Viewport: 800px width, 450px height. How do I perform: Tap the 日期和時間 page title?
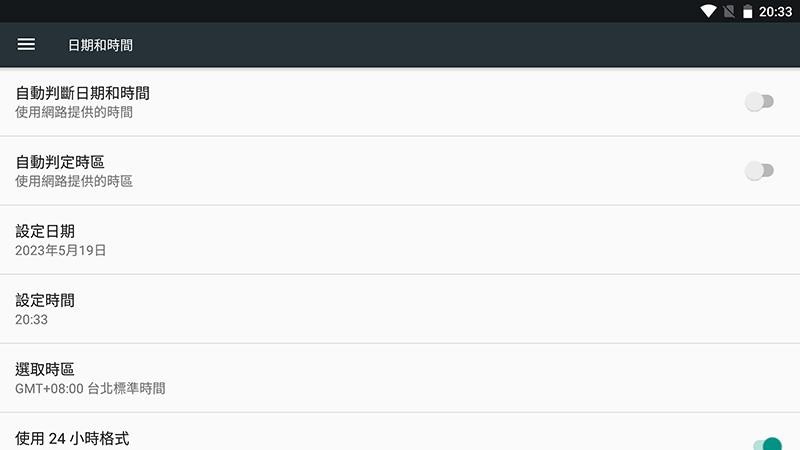[101, 45]
